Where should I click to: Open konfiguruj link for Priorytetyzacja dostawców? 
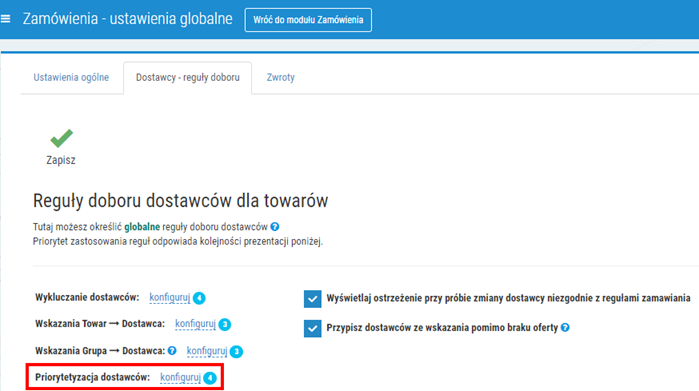coord(181,377)
